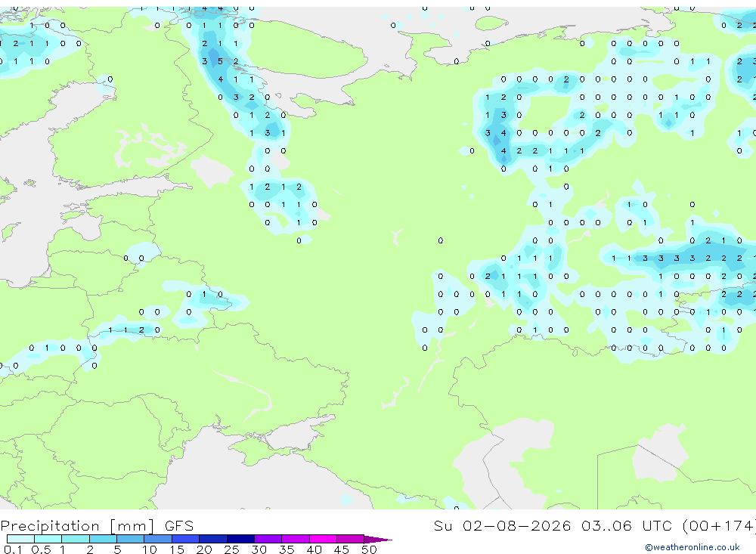756x554 pixels.
Task: Click the 'Precipitation [mm]' title text
Action: (x=77, y=525)
